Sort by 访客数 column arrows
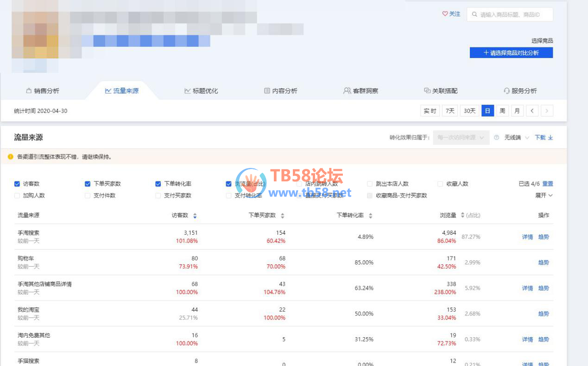This screenshot has width=588, height=366. pyautogui.click(x=195, y=216)
